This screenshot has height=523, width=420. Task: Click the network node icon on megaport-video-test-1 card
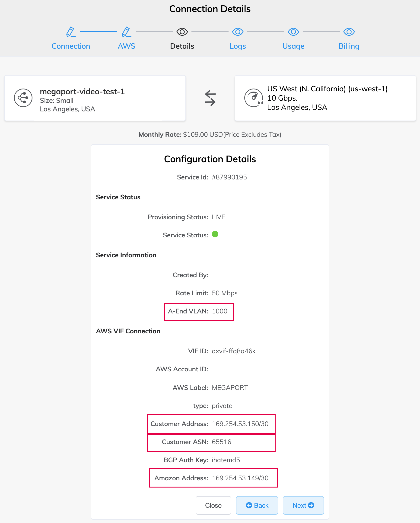23,98
